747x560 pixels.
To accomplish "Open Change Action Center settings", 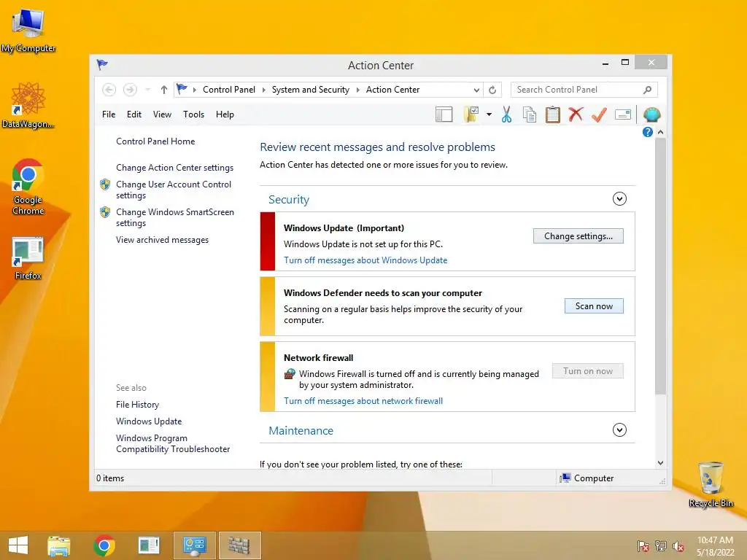I will [175, 168].
